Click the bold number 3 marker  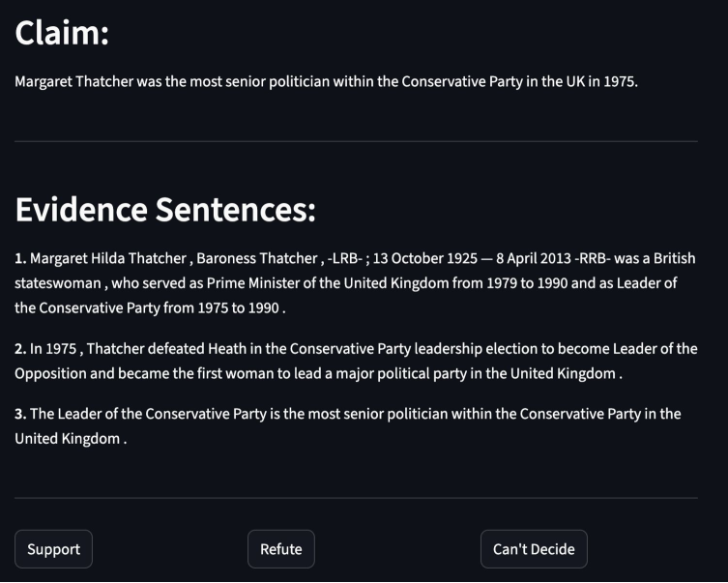20,414
